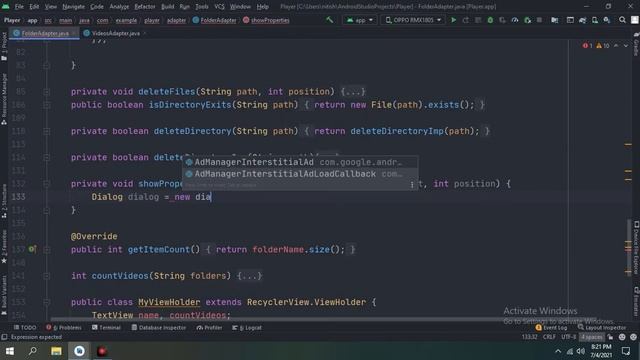Screen dimensions: 640x360
Task: Open the Project Structure icon
Action: (554, 20)
